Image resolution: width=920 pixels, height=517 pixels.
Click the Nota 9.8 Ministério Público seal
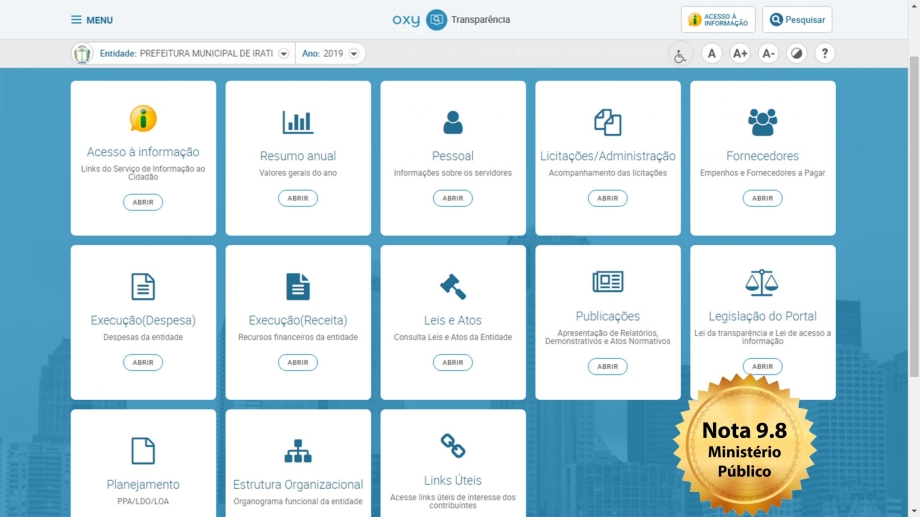[x=744, y=446]
